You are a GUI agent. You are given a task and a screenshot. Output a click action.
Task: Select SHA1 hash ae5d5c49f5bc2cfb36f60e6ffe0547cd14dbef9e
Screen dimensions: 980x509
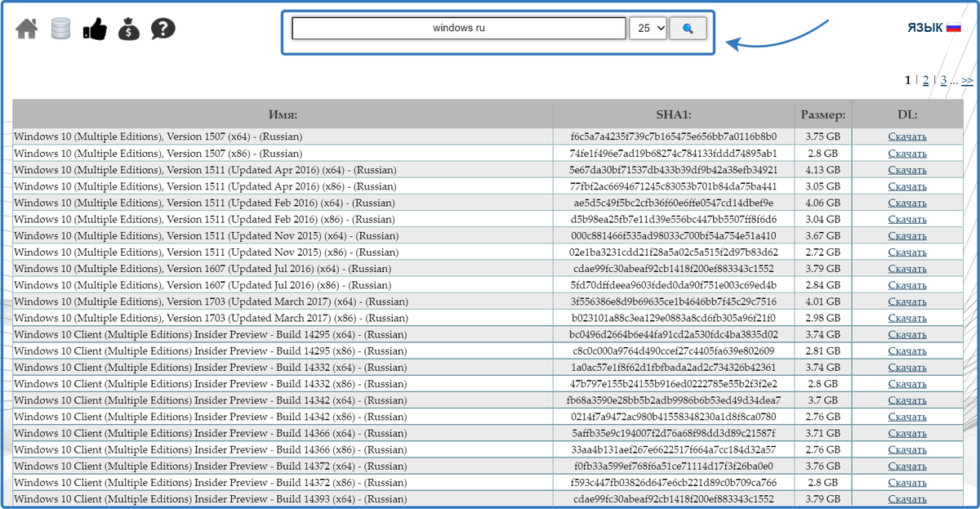point(674,203)
